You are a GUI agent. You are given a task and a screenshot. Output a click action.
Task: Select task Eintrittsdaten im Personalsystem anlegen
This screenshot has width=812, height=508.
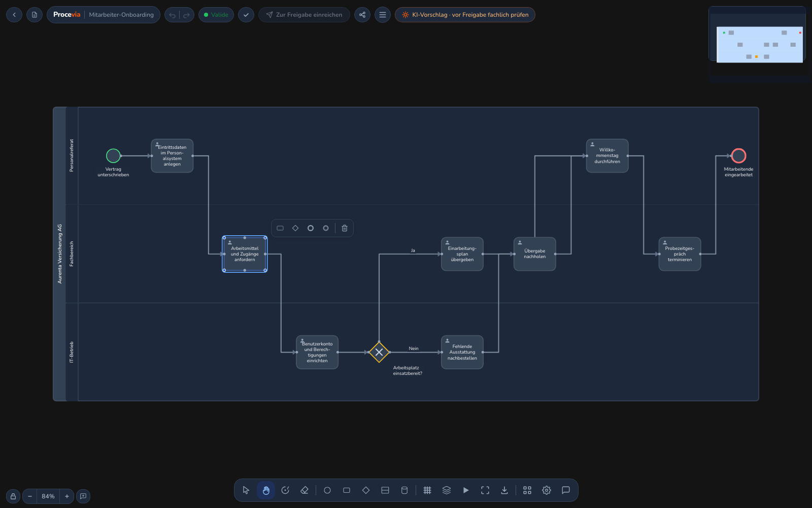[172, 156]
